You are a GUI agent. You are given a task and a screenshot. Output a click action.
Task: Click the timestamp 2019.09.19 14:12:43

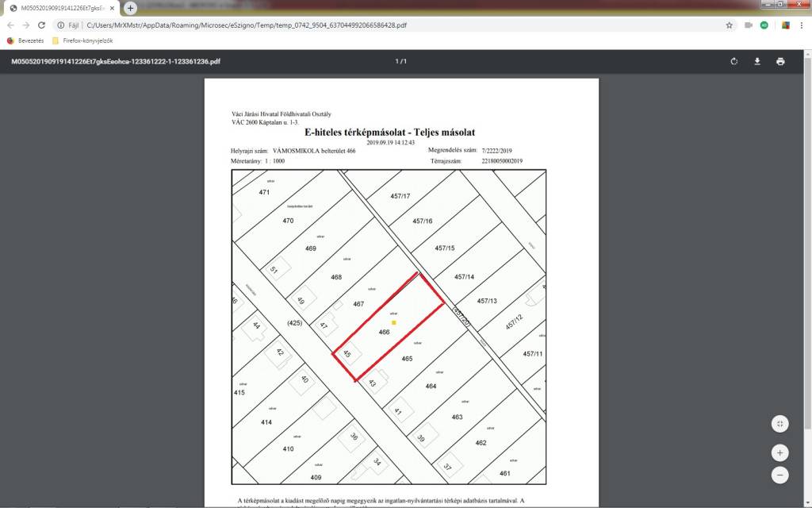tap(390, 143)
